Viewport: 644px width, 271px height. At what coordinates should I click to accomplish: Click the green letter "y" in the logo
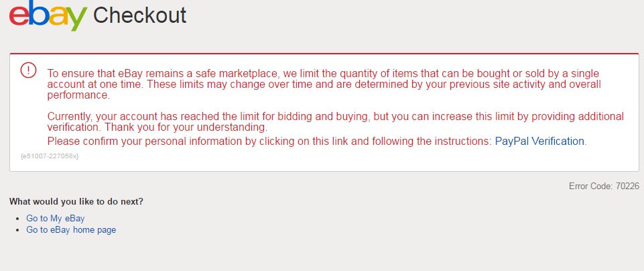point(76,20)
